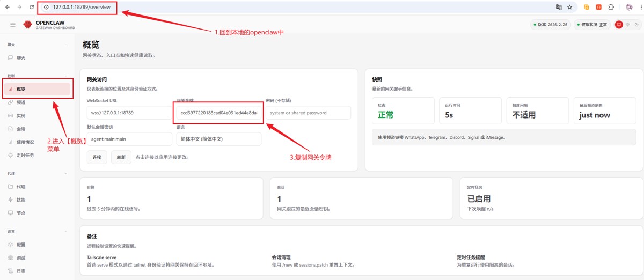644x280 pixels.
Task: Click the yellow copy extension icon
Action: pyautogui.click(x=587, y=7)
